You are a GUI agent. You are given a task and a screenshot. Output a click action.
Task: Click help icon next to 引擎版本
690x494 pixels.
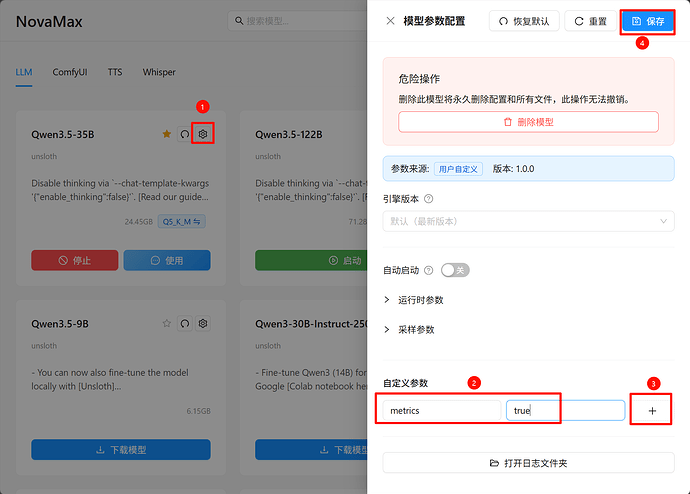[x=428, y=199]
